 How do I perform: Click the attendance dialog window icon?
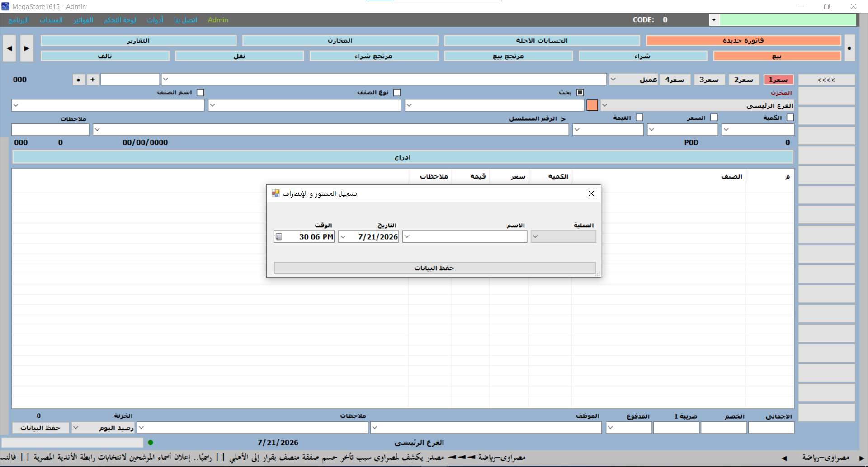click(275, 193)
